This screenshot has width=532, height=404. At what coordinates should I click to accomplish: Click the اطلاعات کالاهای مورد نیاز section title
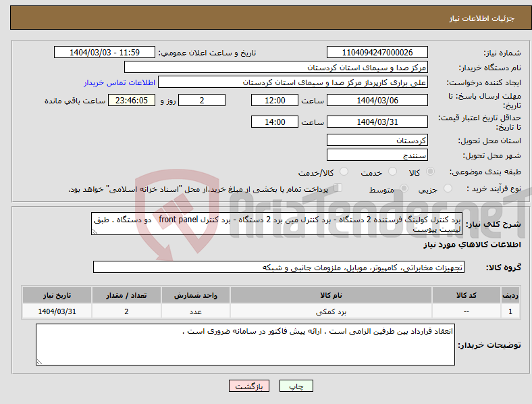pos(472,245)
